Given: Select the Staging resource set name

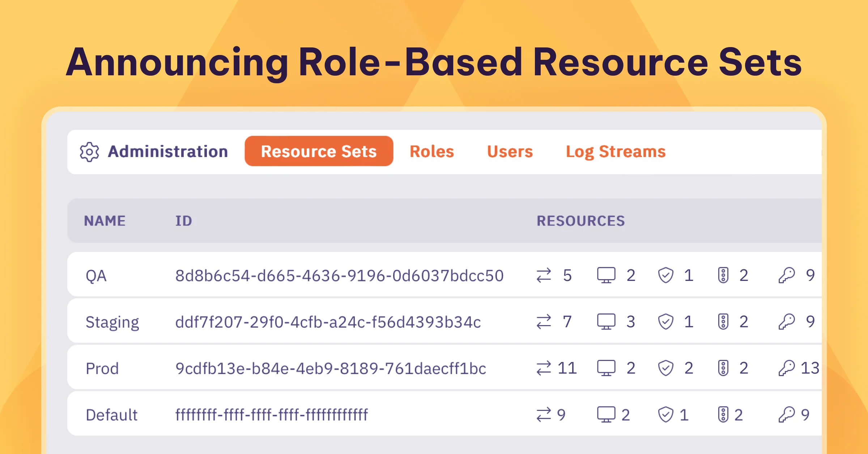Looking at the screenshot, I should [x=112, y=322].
